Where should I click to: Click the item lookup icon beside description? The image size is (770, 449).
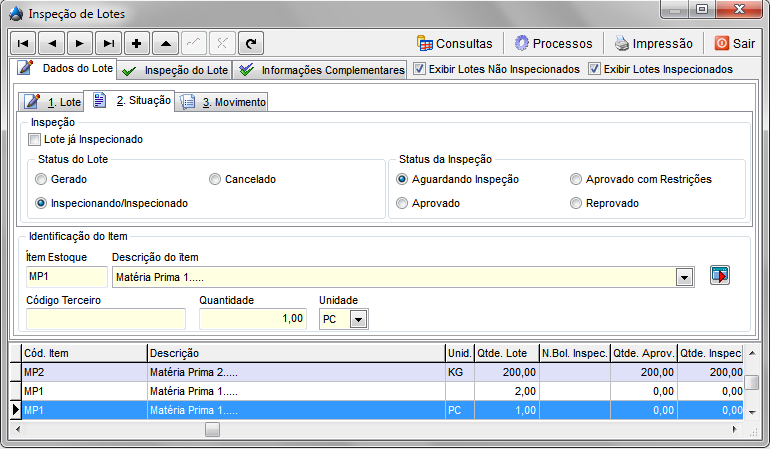(x=720, y=275)
